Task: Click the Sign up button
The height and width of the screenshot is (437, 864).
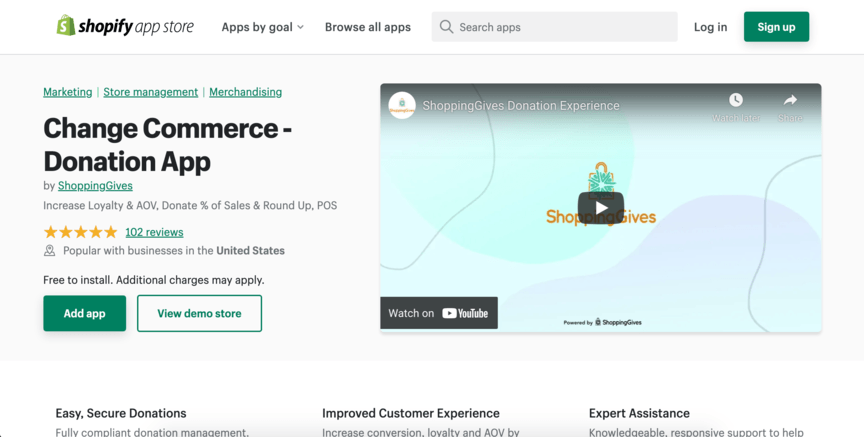Action: (x=776, y=27)
